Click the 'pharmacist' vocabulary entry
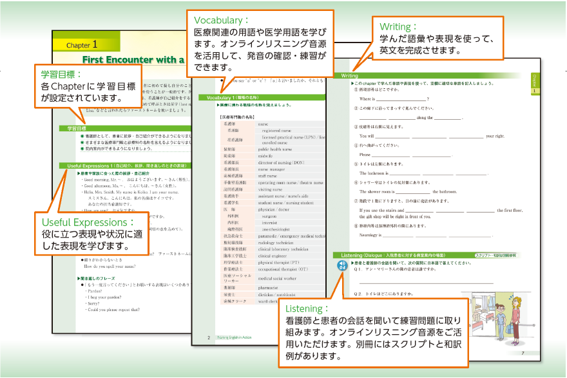This screenshot has height=378, width=567. 268,288
